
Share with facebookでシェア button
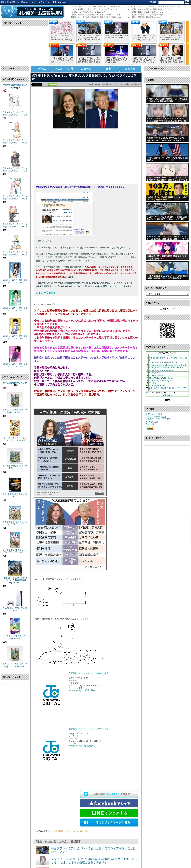(109, 803)
